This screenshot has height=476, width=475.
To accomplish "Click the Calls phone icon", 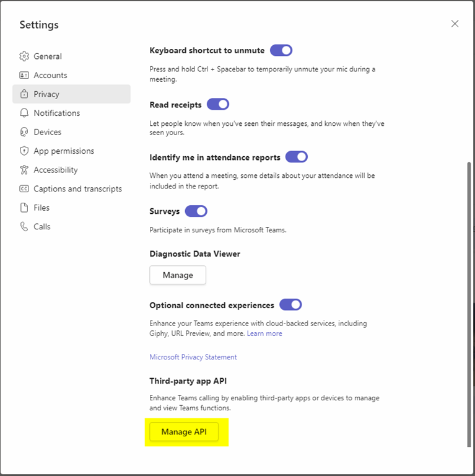I will coord(24,227).
